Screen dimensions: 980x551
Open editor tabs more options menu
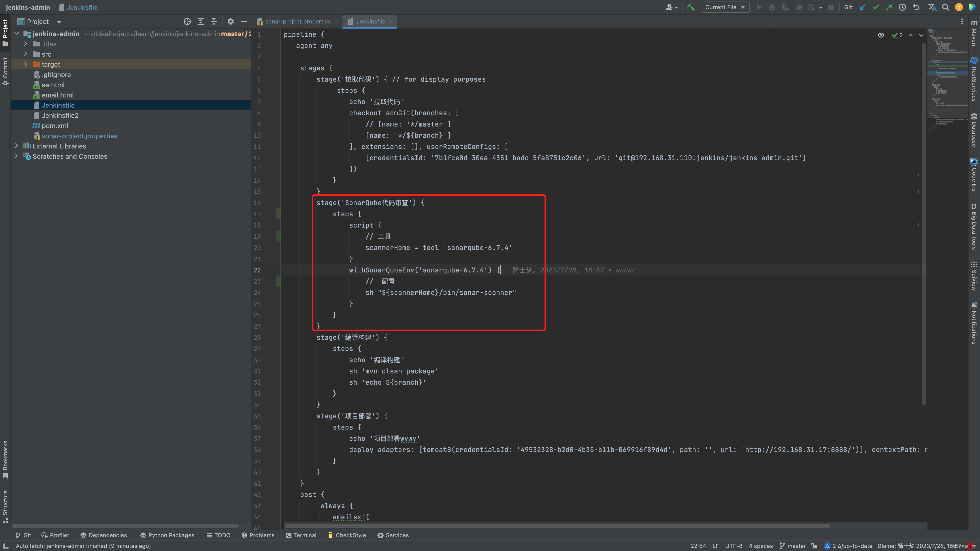click(962, 22)
